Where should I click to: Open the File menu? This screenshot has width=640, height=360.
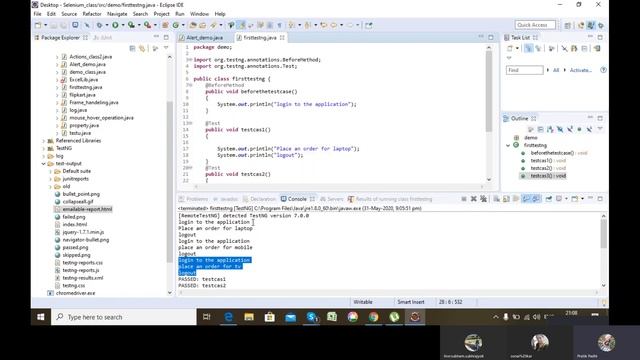coord(38,14)
